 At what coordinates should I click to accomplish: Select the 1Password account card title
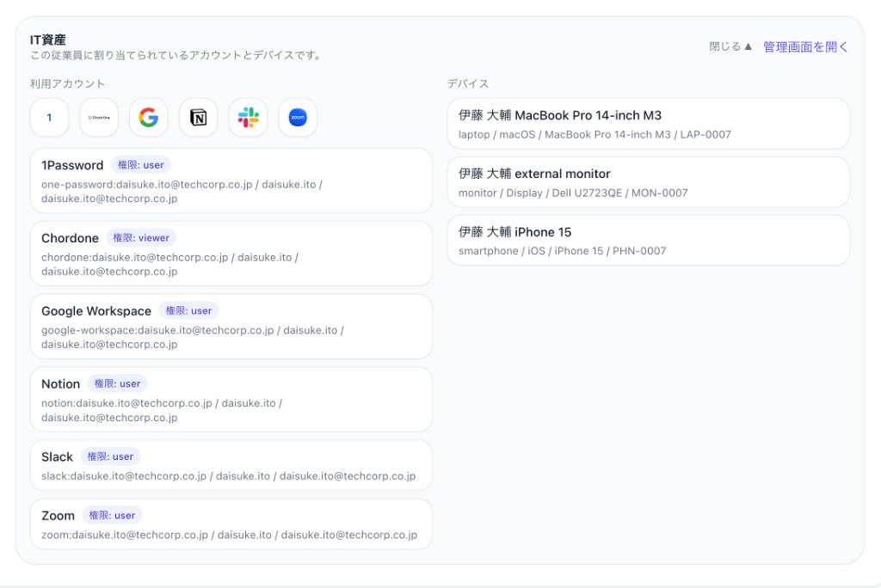click(x=72, y=165)
